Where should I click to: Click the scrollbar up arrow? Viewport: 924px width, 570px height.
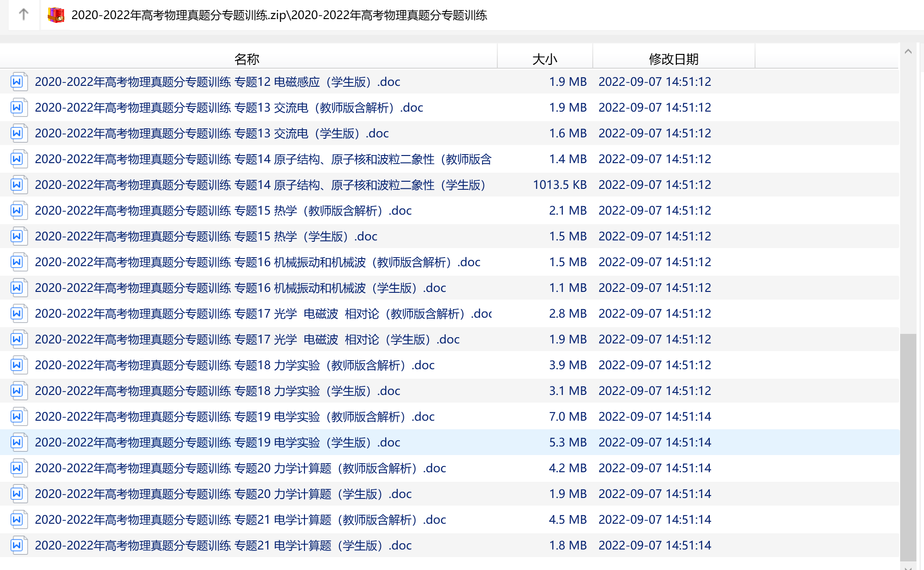coord(908,52)
